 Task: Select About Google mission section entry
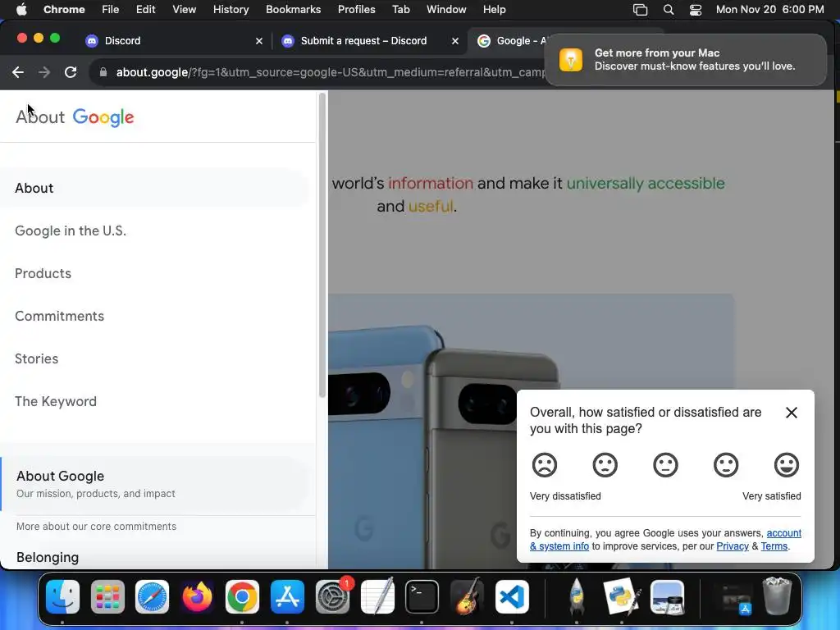pos(155,484)
